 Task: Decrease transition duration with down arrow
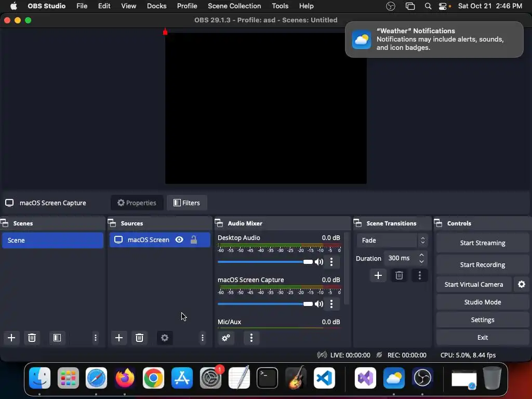421,262
